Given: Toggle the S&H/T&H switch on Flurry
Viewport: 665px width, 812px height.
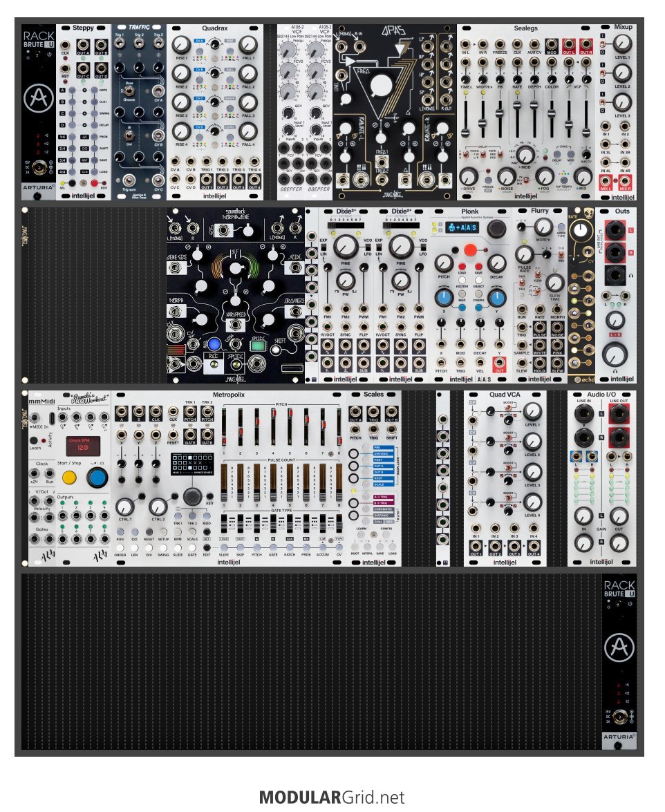Looking at the screenshot, I should (522, 283).
